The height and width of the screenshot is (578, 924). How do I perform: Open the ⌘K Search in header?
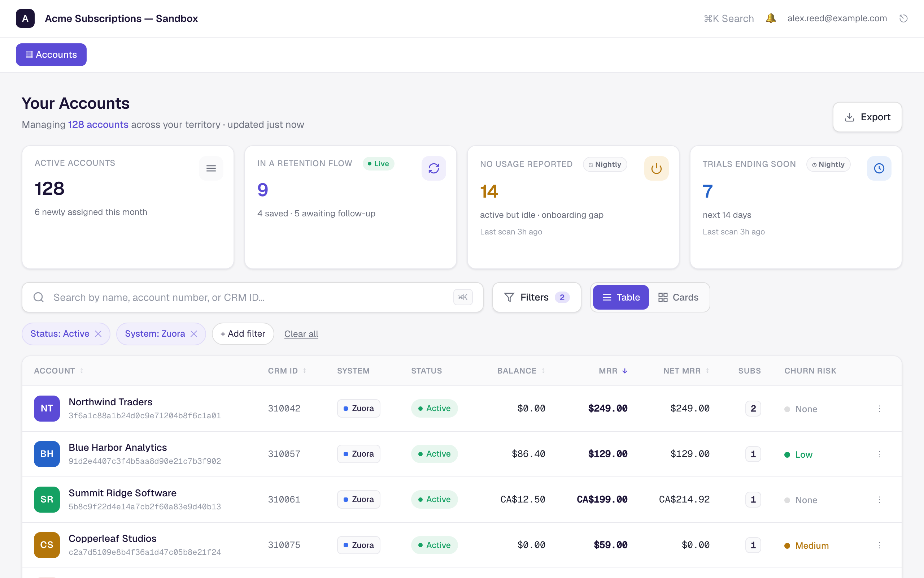[x=728, y=18]
